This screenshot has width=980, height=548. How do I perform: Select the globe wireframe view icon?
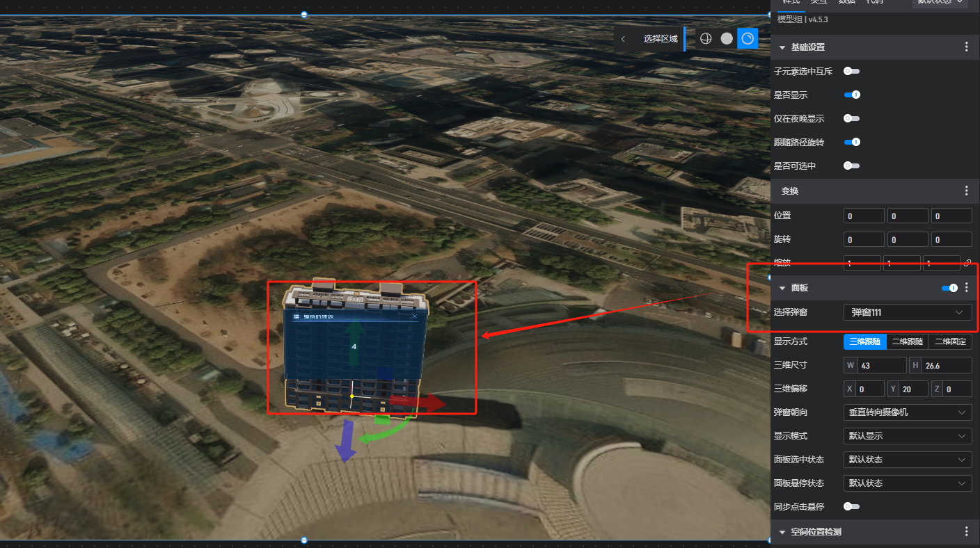point(706,39)
